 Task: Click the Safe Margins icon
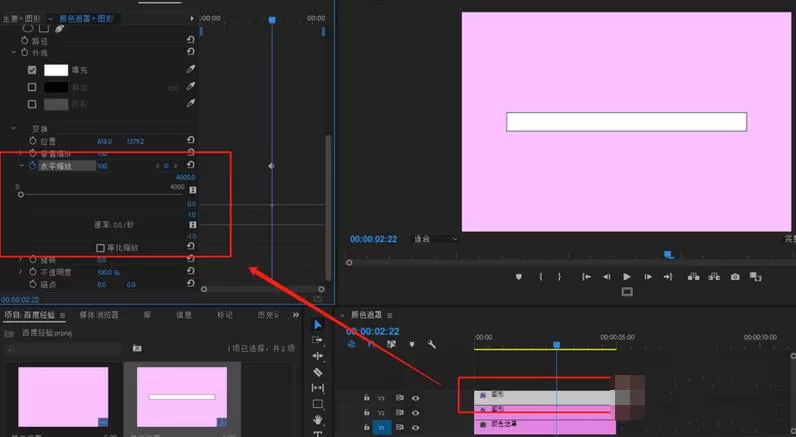tap(627, 292)
